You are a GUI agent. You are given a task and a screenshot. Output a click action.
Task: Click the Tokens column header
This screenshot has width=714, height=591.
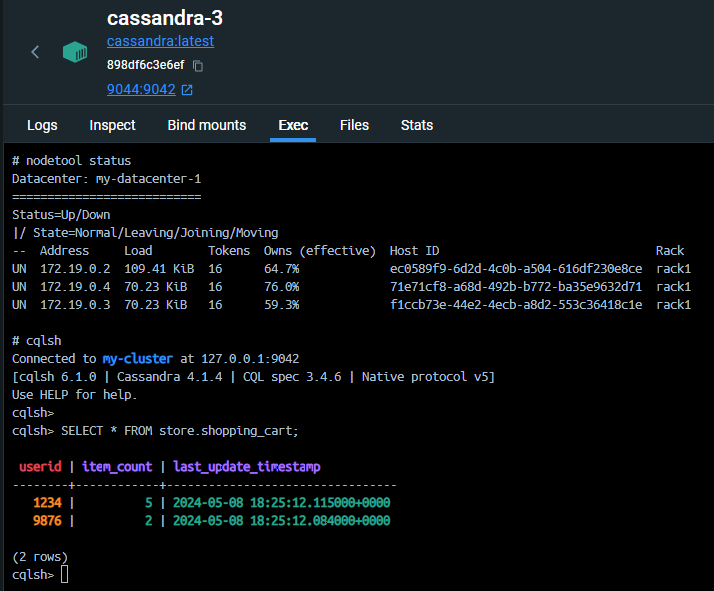pos(229,251)
